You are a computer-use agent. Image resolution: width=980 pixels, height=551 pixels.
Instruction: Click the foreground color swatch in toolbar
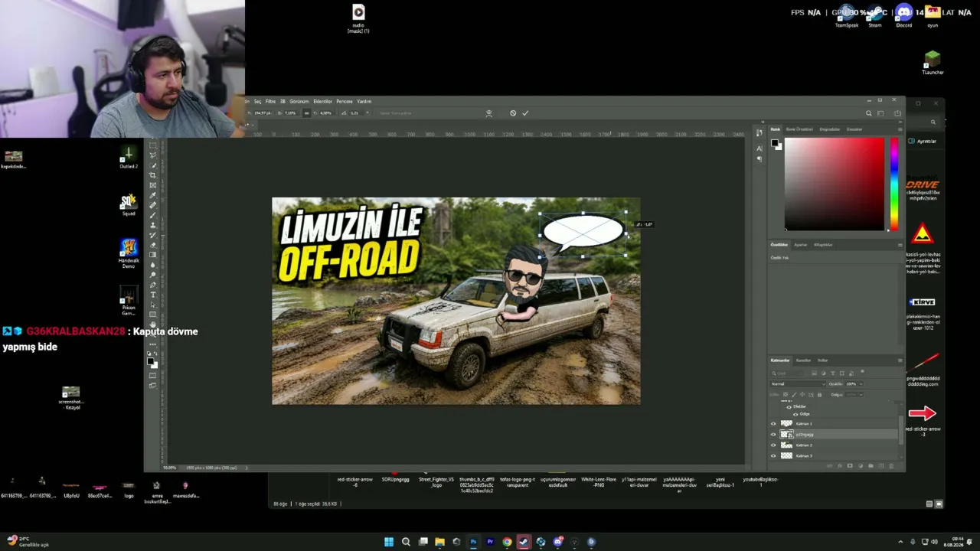pyautogui.click(x=152, y=361)
